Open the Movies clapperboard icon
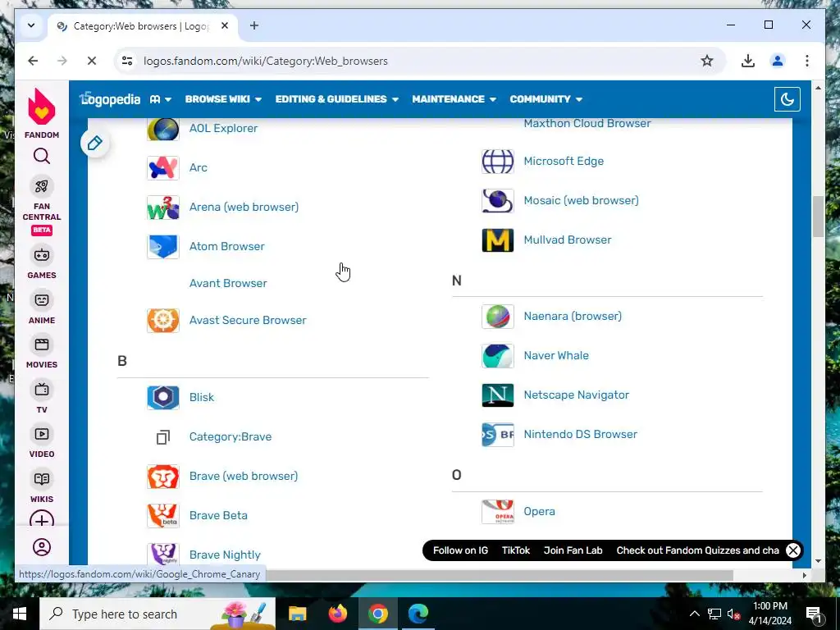 [42, 345]
